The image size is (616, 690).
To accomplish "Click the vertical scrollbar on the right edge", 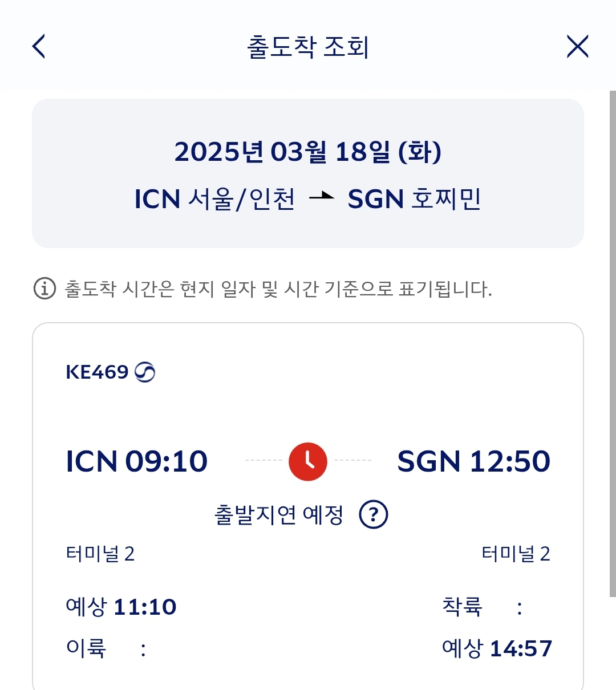I will coord(612,342).
